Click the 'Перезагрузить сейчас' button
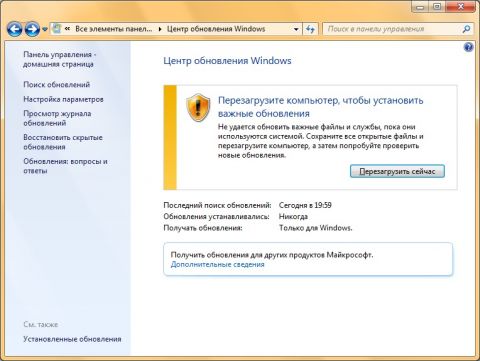This screenshot has height=361, width=480. pyautogui.click(x=397, y=171)
